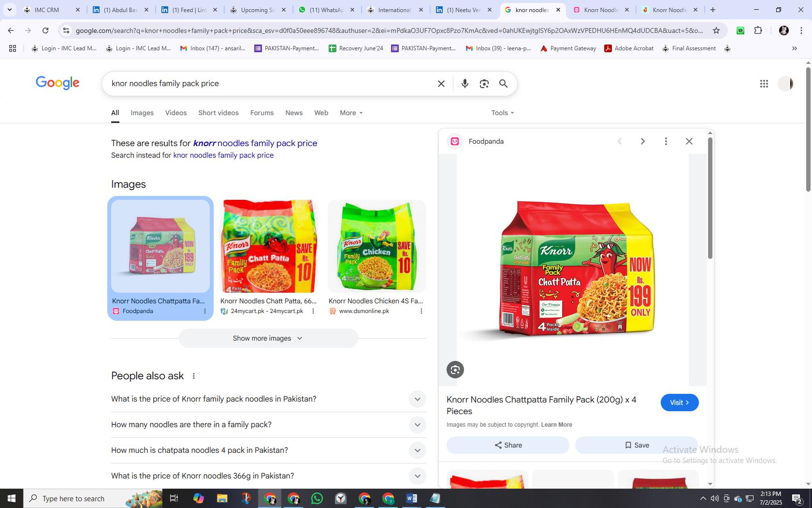Open the Tools dropdown
This screenshot has width=812, height=508.
tap(503, 113)
